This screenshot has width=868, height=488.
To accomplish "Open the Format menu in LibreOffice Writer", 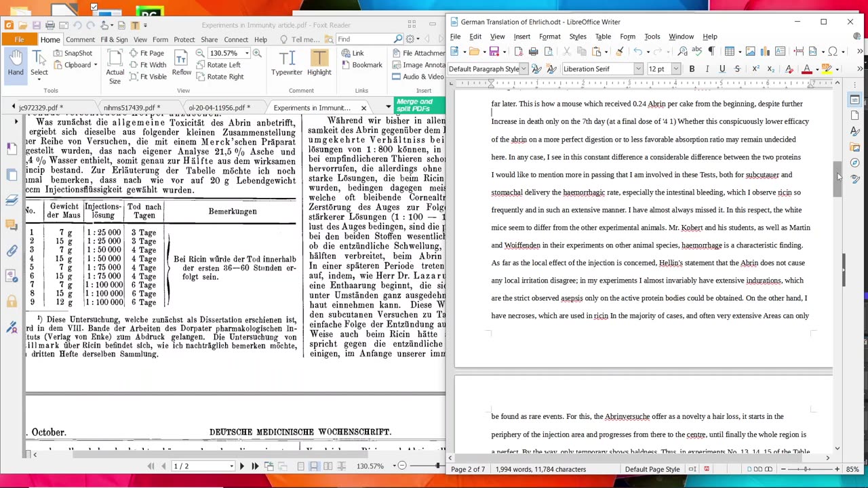I will (549, 37).
